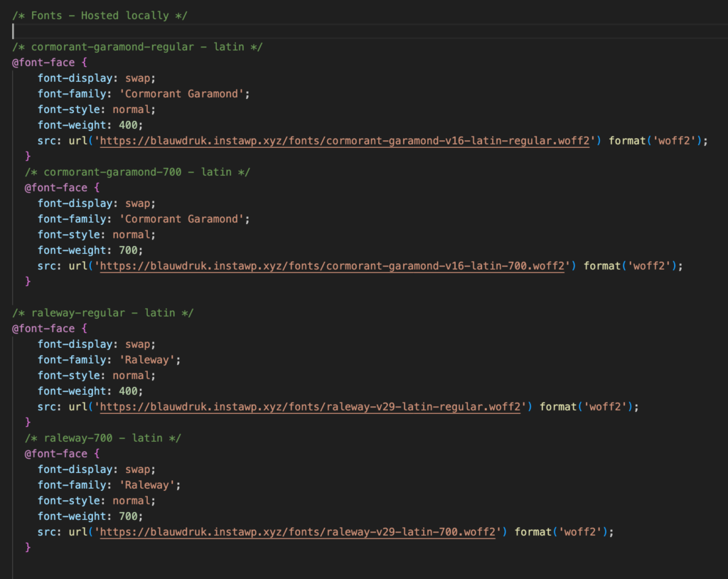Click the last @font-face keyword

55,454
